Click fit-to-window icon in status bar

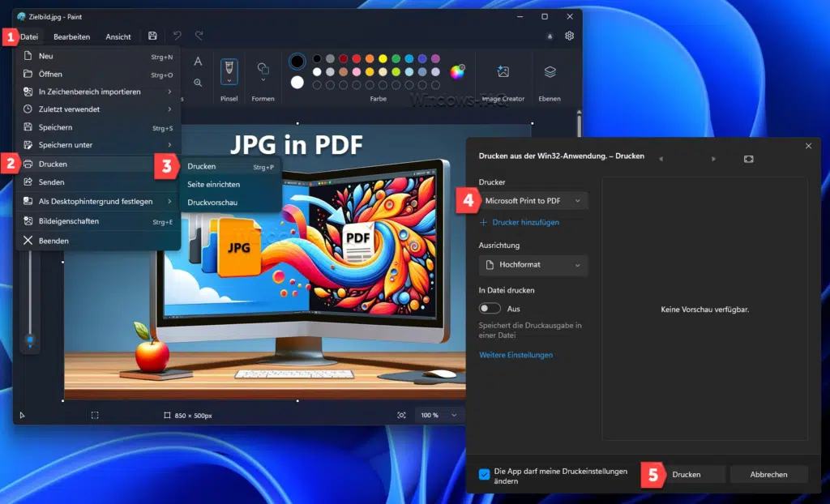(401, 415)
